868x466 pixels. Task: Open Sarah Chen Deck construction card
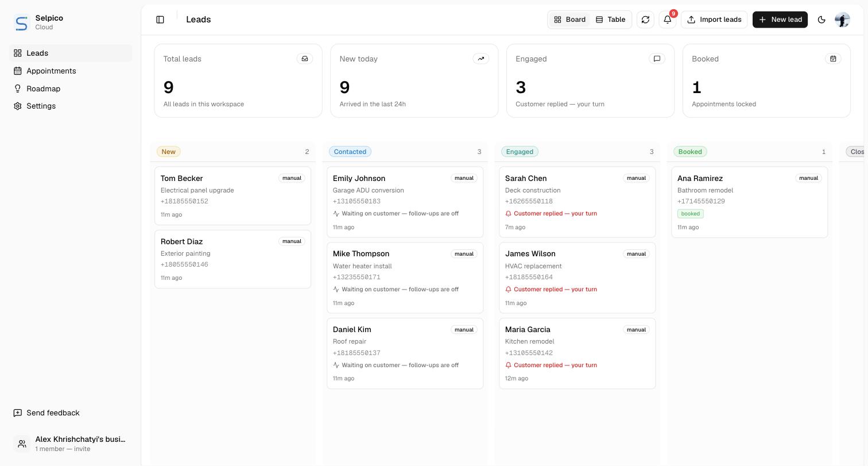[x=577, y=202]
